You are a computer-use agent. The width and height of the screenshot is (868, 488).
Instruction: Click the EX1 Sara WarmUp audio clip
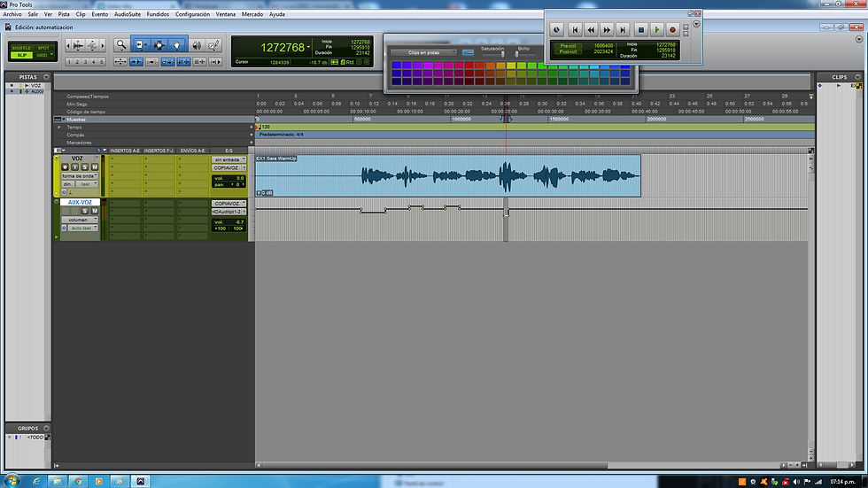click(448, 176)
